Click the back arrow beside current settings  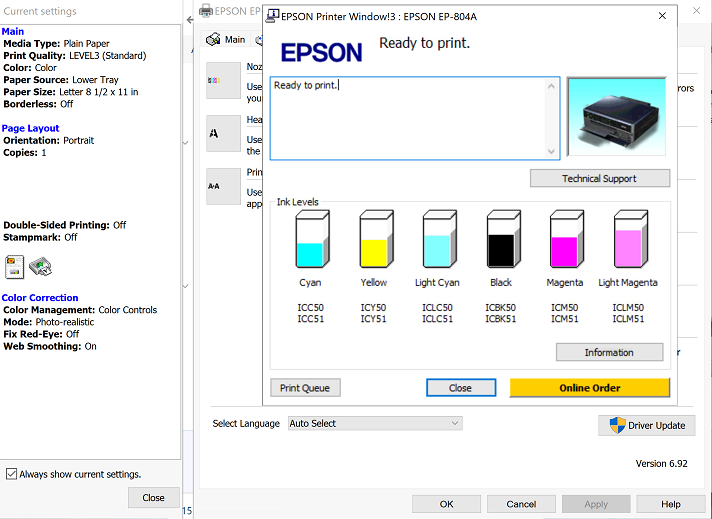coord(190,20)
